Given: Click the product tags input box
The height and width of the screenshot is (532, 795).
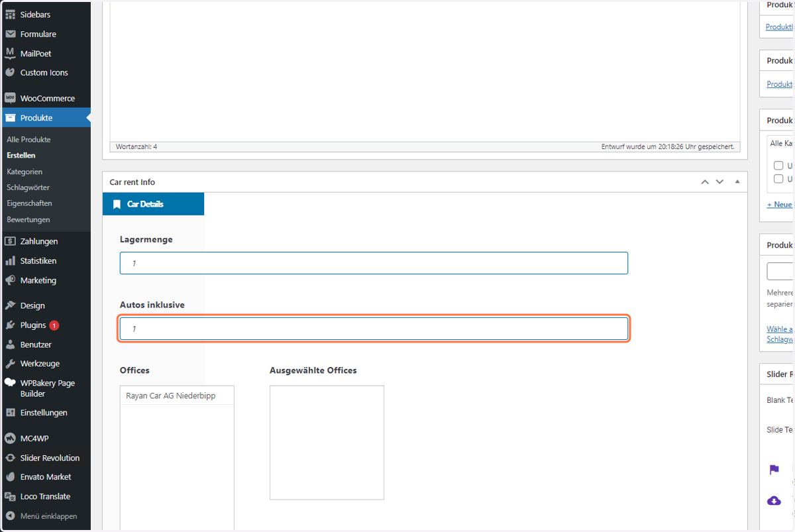Looking at the screenshot, I should (780, 272).
